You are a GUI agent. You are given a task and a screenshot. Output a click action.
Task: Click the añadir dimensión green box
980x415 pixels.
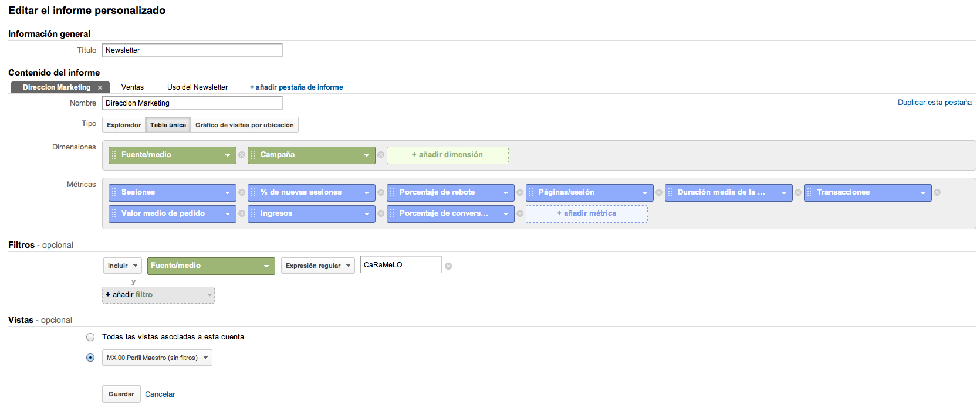447,155
